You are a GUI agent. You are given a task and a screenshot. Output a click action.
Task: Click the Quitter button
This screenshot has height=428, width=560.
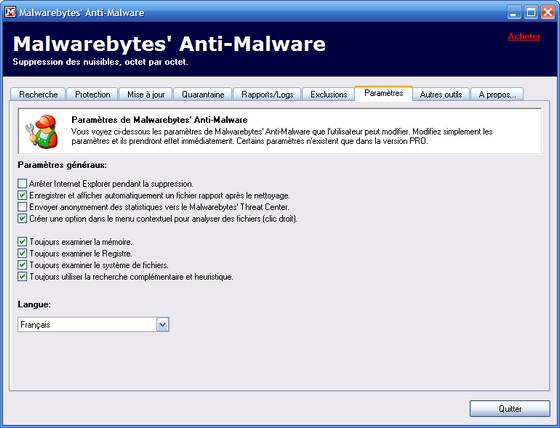click(510, 408)
